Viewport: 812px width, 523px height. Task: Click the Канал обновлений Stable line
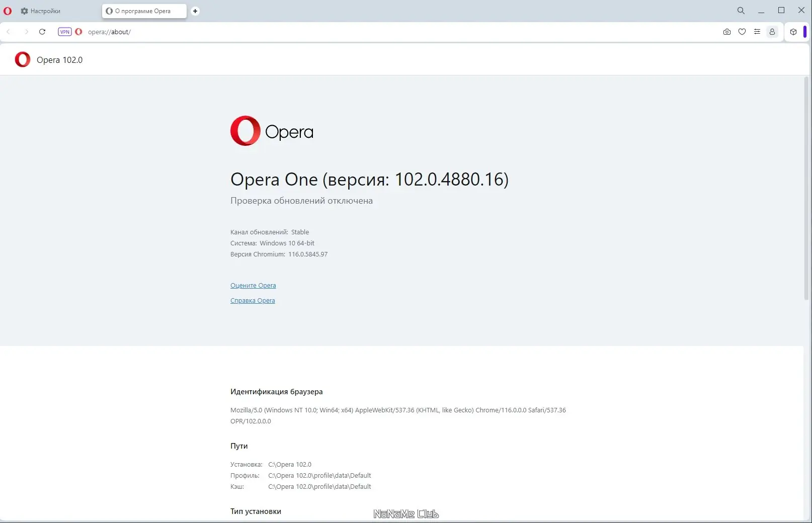pyautogui.click(x=270, y=232)
